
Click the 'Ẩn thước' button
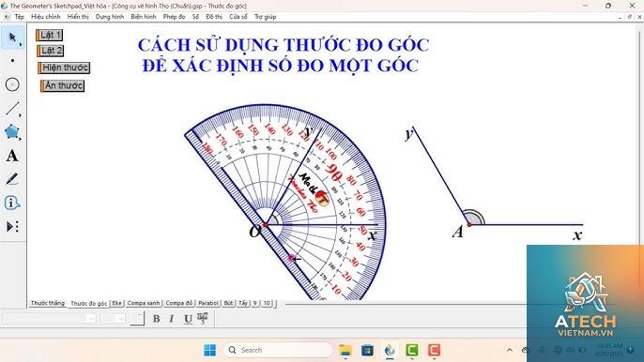click(62, 85)
